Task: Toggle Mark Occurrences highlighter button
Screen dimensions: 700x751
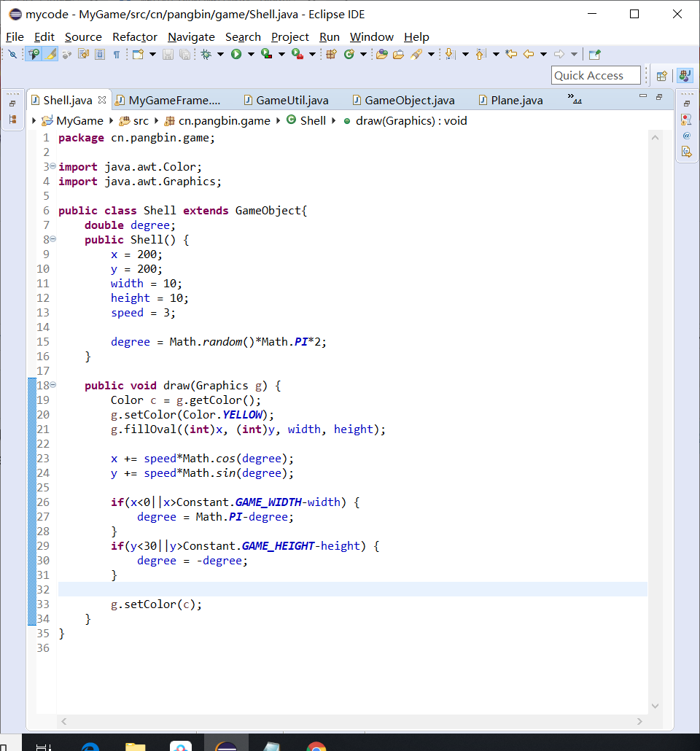Action: [x=50, y=54]
